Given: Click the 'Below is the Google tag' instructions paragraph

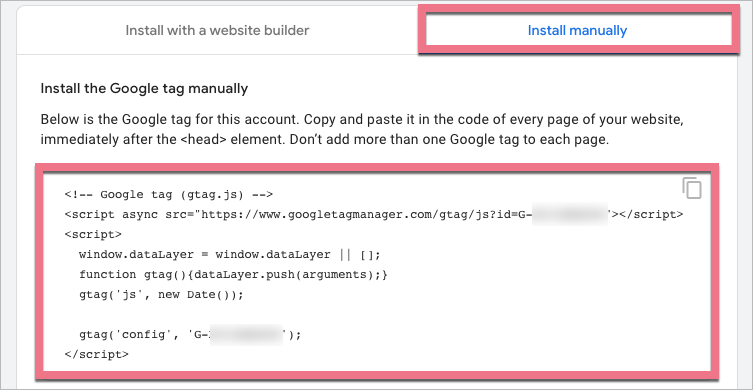Looking at the screenshot, I should point(362,130).
